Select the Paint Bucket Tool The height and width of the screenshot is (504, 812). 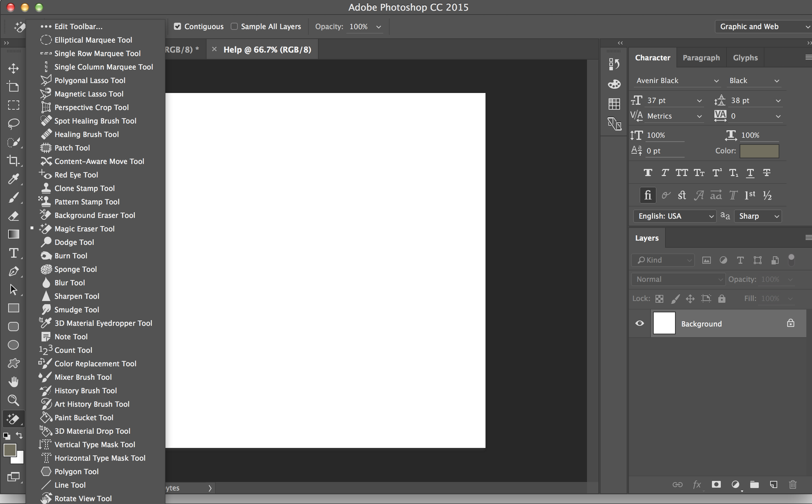(x=84, y=417)
